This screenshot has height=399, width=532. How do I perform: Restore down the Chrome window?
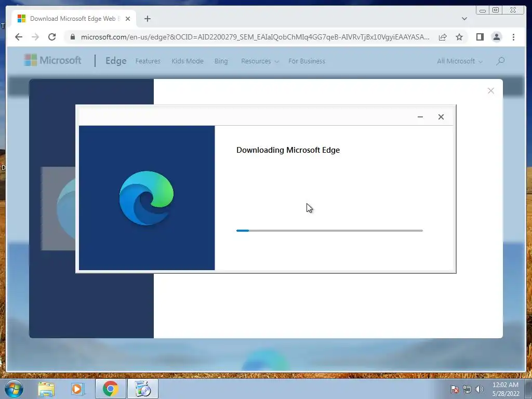(495, 10)
